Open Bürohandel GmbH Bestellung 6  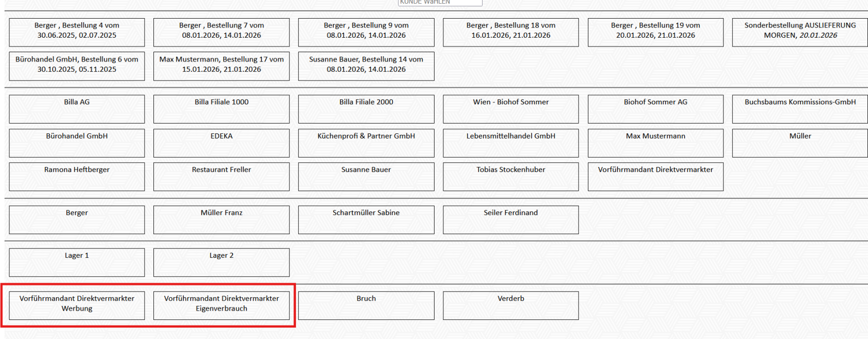click(x=77, y=66)
